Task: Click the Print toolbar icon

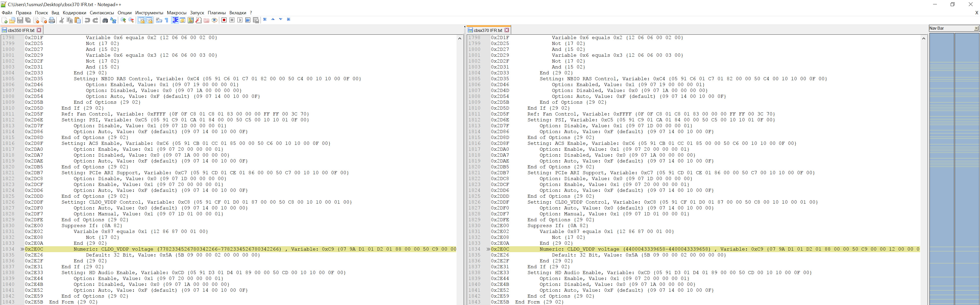Action: tap(52, 20)
